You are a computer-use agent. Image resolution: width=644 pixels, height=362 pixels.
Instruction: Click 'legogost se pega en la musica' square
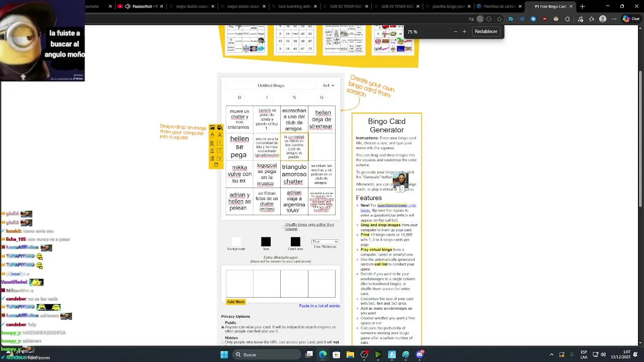(267, 174)
